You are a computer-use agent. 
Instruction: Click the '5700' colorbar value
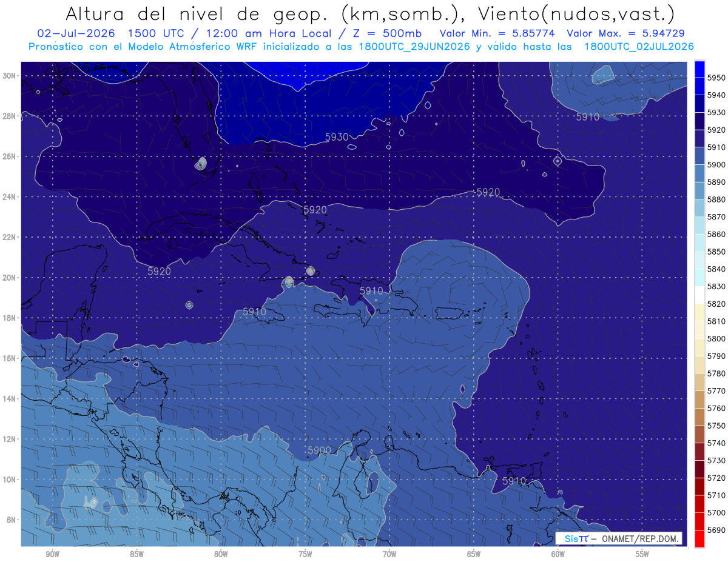pyautogui.click(x=716, y=512)
